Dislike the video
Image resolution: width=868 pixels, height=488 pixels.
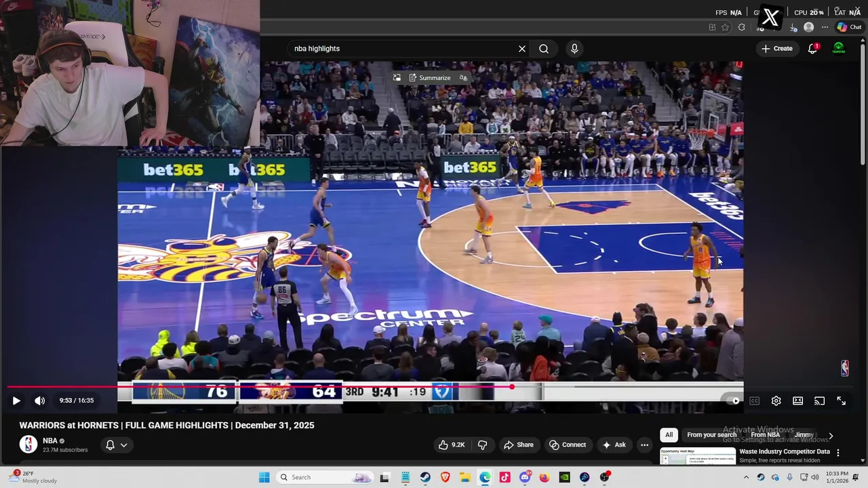coord(483,445)
